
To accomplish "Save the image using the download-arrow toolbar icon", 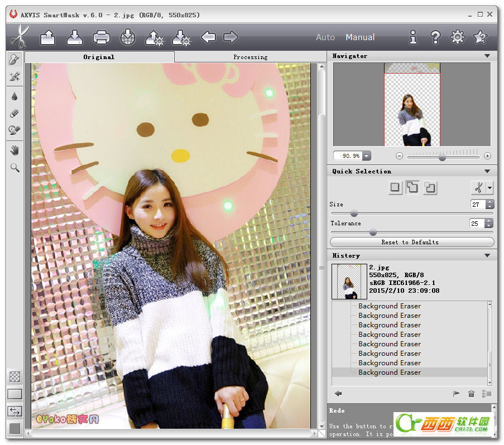I will 75,37.
